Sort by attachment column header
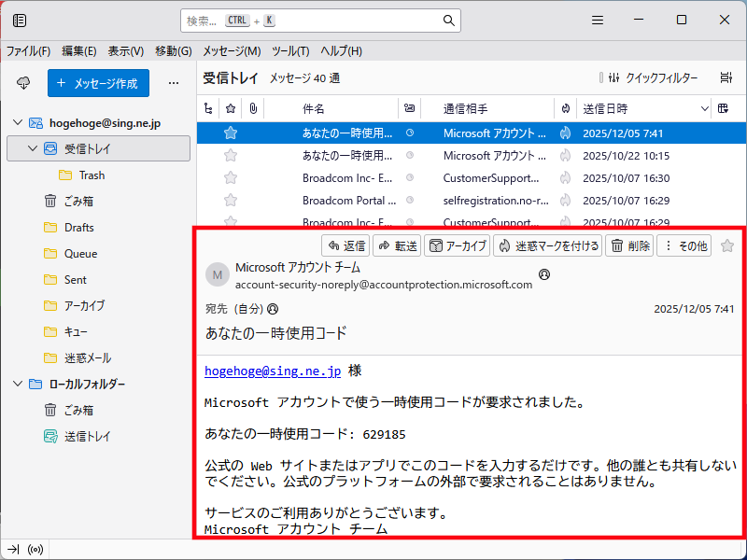This screenshot has width=747, height=560. (253, 109)
